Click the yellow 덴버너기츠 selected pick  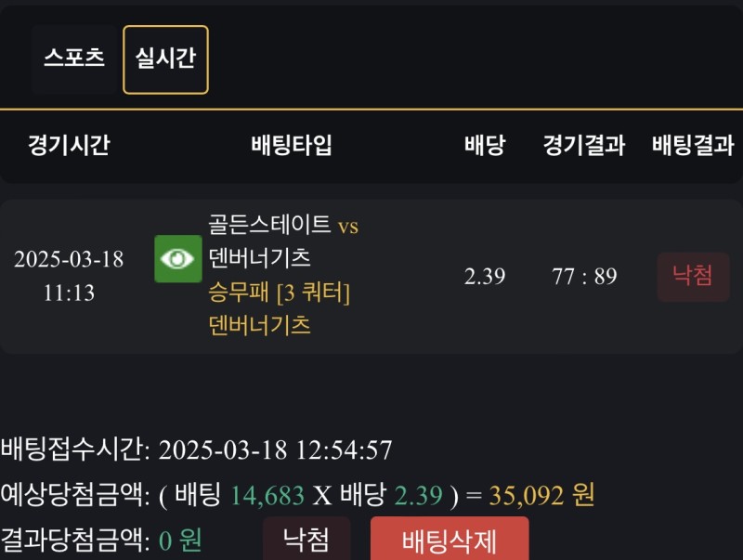click(x=260, y=326)
